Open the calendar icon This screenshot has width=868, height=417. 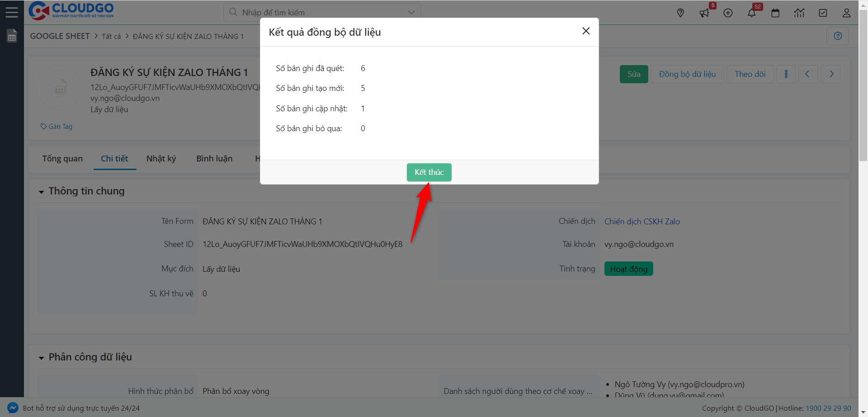click(x=775, y=13)
